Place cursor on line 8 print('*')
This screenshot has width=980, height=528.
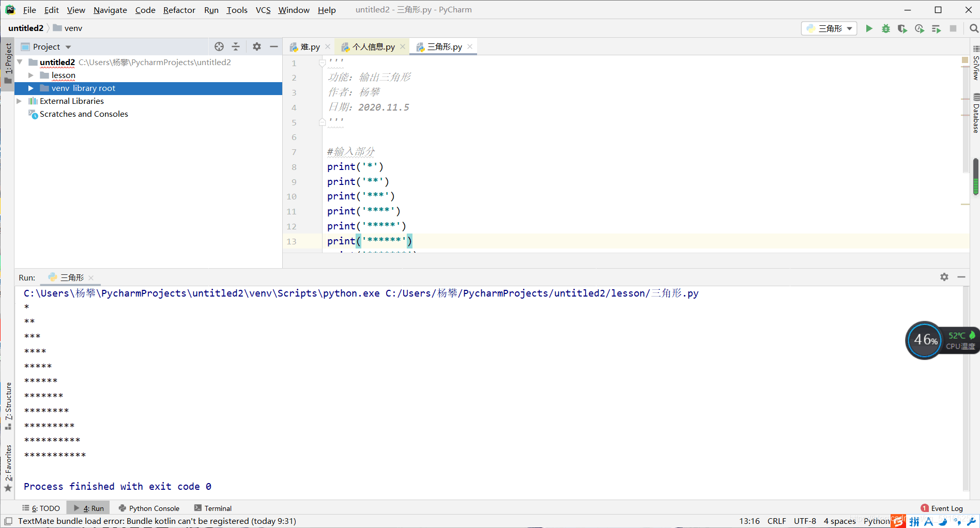tap(355, 167)
